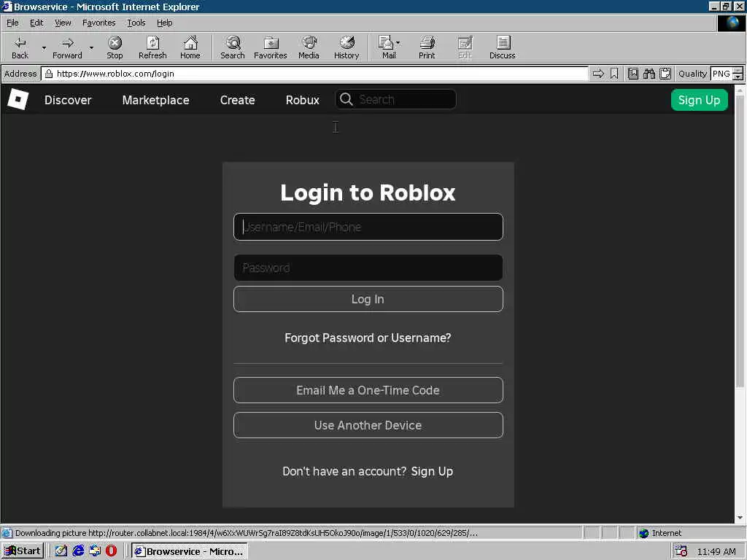Open the Edit menu
The image size is (747, 560).
click(x=36, y=23)
